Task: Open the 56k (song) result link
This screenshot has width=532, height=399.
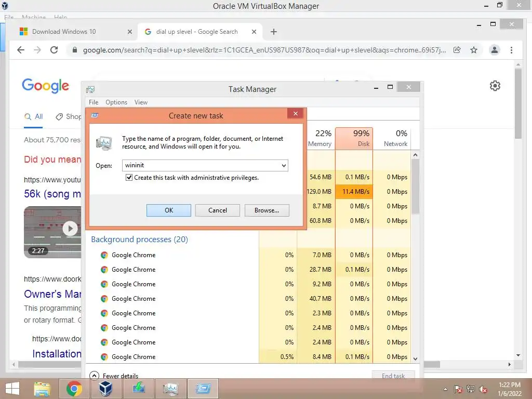Action: point(52,194)
